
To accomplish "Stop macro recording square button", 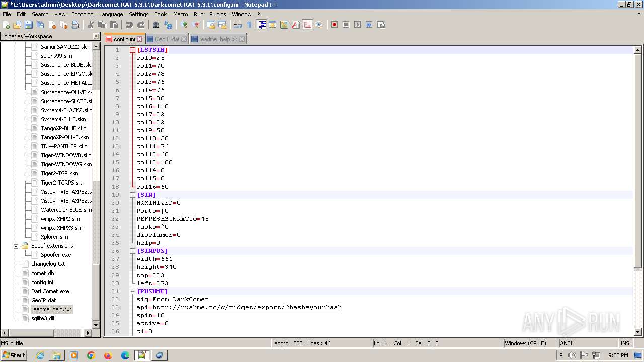I will 346,25.
